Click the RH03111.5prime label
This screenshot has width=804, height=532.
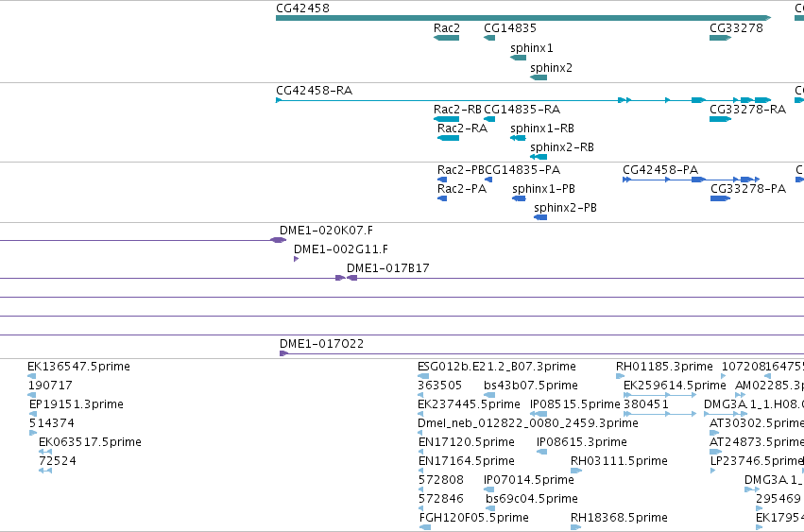(x=619, y=461)
